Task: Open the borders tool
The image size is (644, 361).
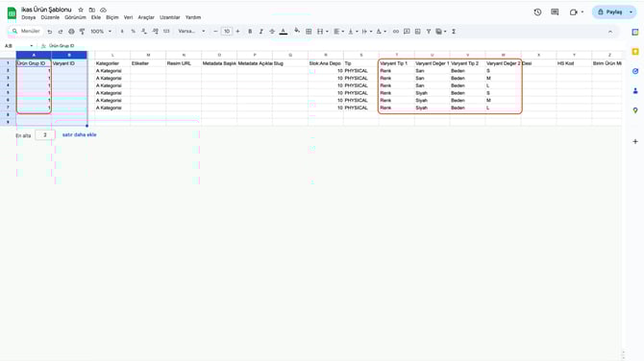Action: tap(309, 32)
